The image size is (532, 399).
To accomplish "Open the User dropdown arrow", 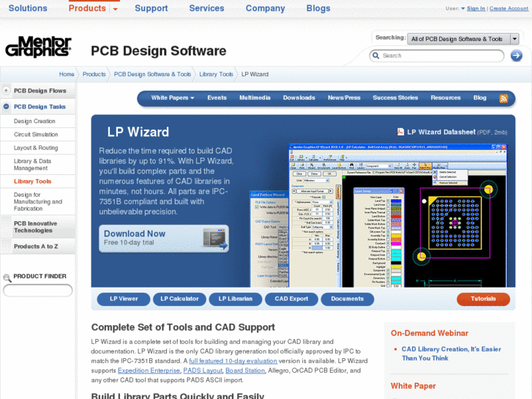I will 462,9.
